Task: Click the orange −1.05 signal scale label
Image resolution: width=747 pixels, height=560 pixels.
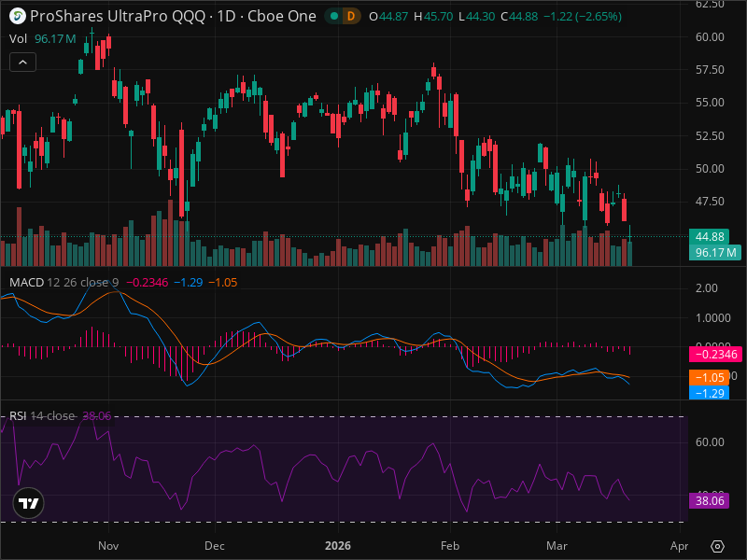Action: pyautogui.click(x=710, y=378)
